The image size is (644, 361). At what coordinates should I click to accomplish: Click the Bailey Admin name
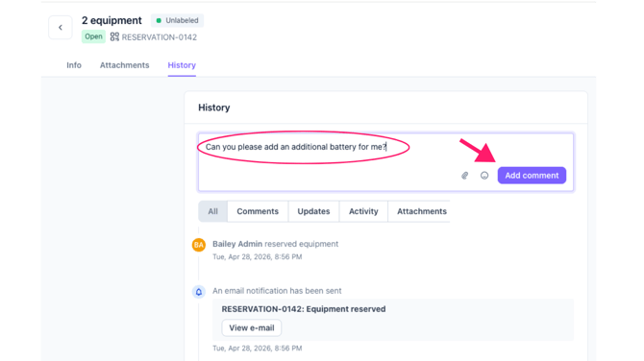(x=237, y=244)
